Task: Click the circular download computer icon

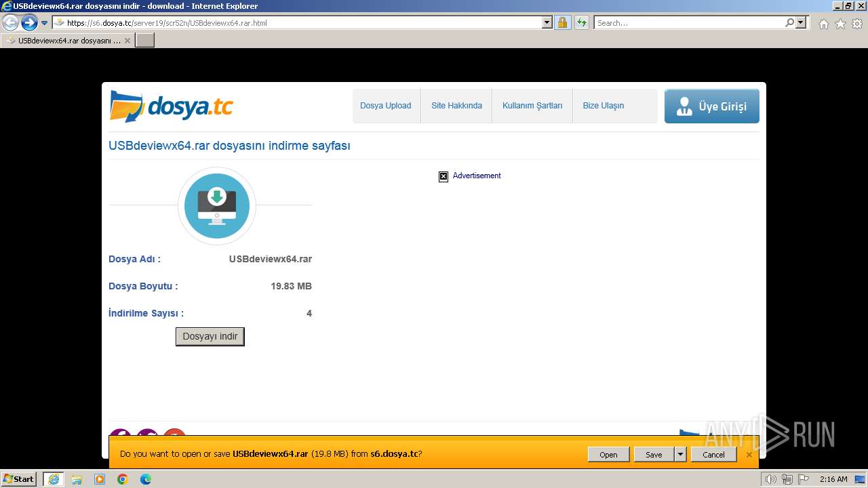Action: coord(216,206)
